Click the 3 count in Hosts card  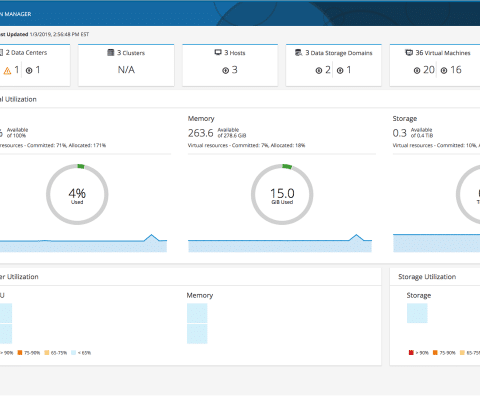pos(235,70)
